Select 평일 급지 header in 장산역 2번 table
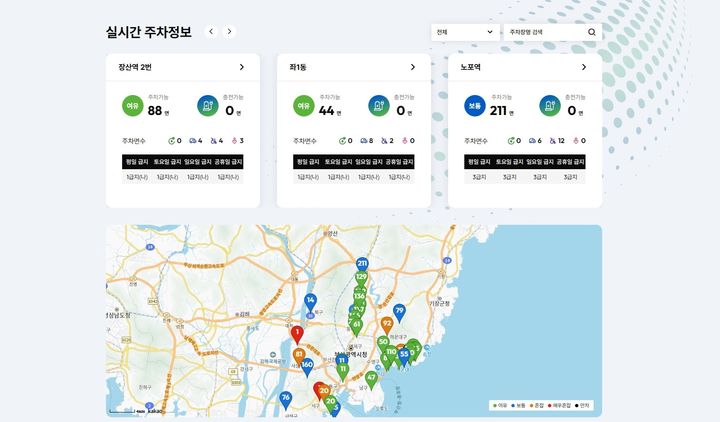This screenshot has height=422, width=720. click(137, 162)
